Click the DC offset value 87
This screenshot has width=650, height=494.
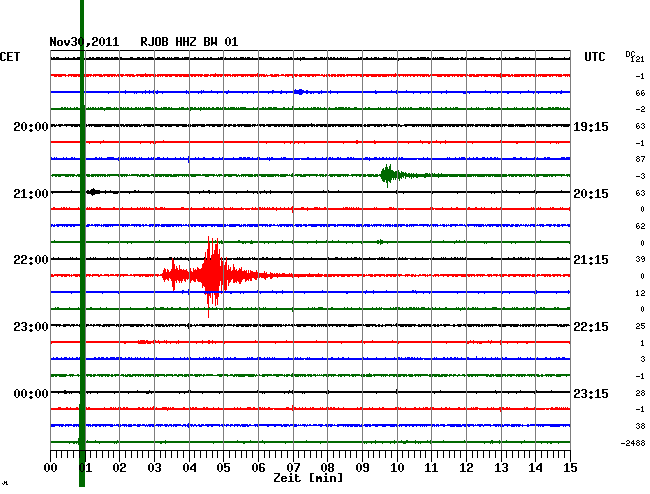(x=640, y=159)
